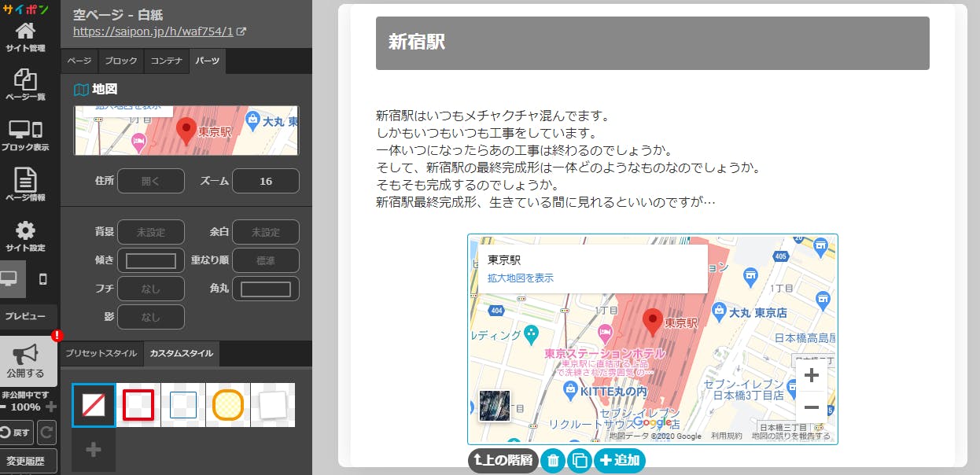This screenshot has height=475, width=980.
Task: Open the サイト管理 home icon
Action: (25, 37)
